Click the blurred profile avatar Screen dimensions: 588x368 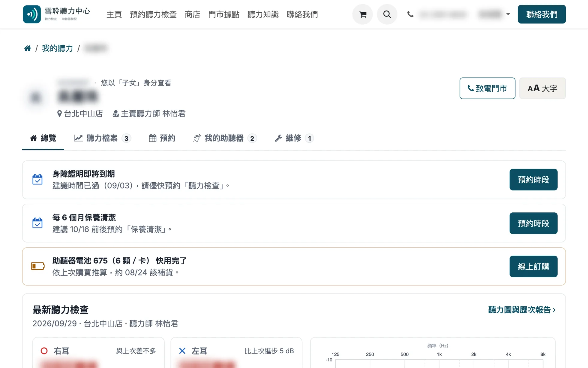pos(36,97)
